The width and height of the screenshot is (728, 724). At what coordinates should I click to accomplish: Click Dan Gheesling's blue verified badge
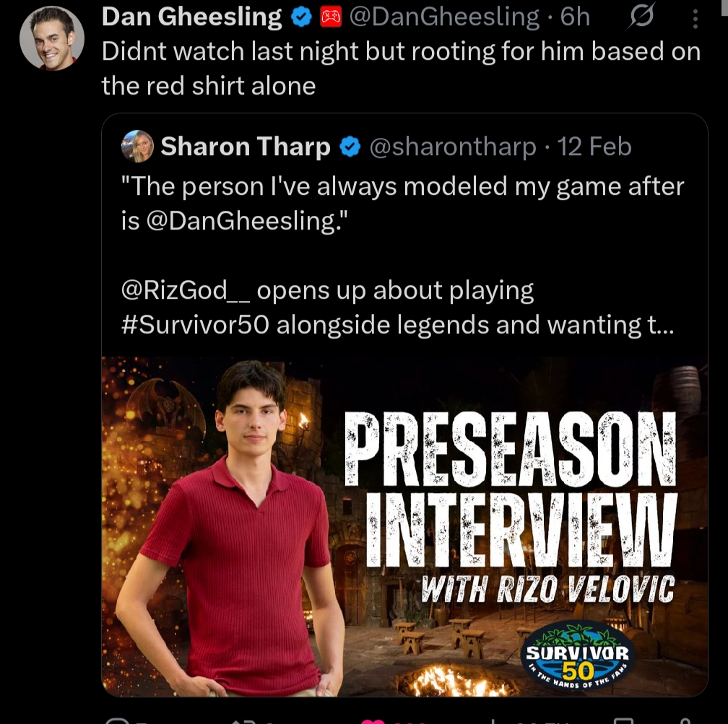click(x=301, y=17)
